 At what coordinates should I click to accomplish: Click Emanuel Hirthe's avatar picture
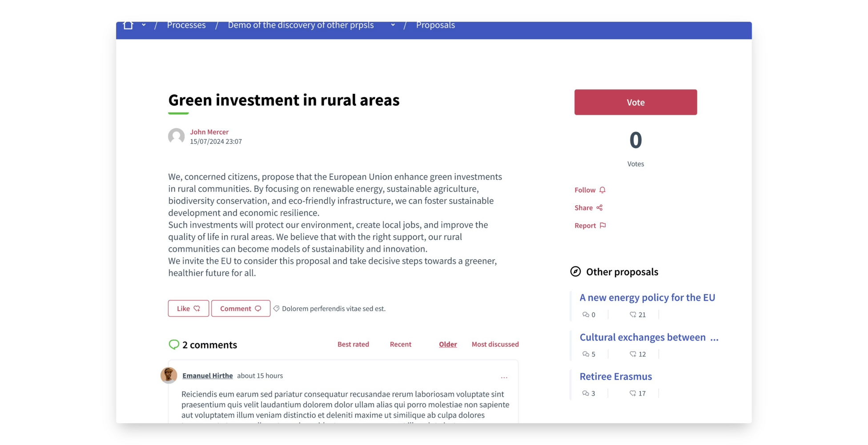click(169, 375)
